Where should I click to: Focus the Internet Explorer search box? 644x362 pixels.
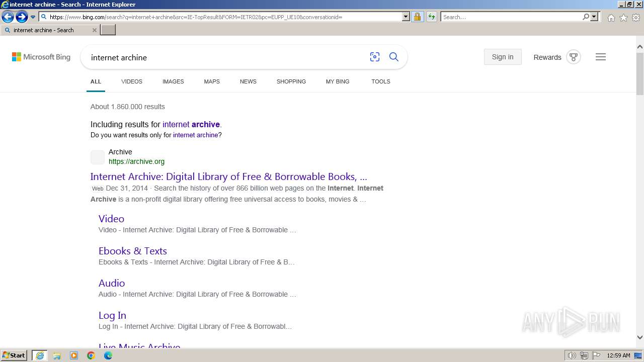click(x=511, y=17)
